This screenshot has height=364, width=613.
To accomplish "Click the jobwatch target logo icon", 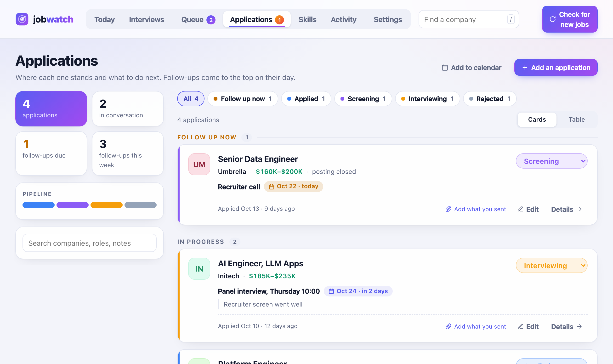I will point(22,19).
